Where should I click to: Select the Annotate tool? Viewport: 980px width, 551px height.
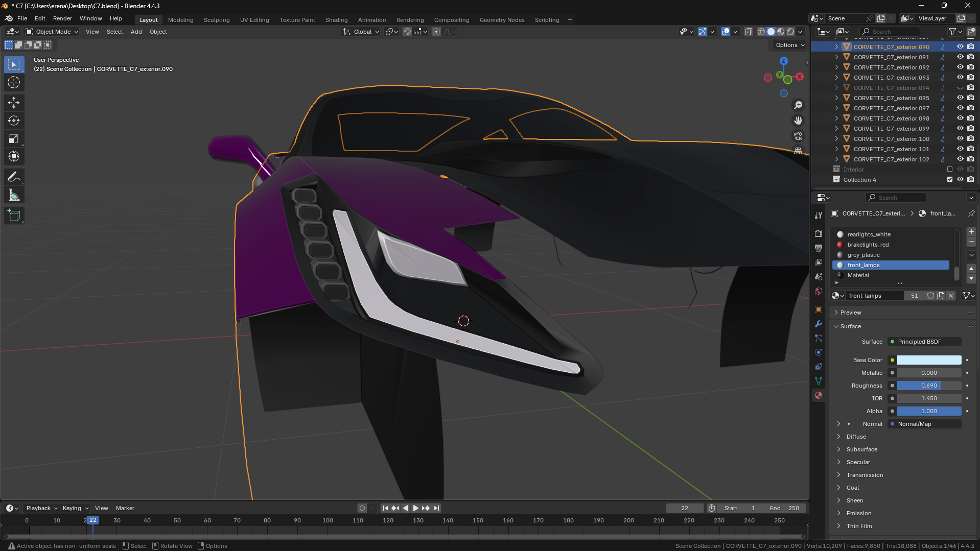14,177
